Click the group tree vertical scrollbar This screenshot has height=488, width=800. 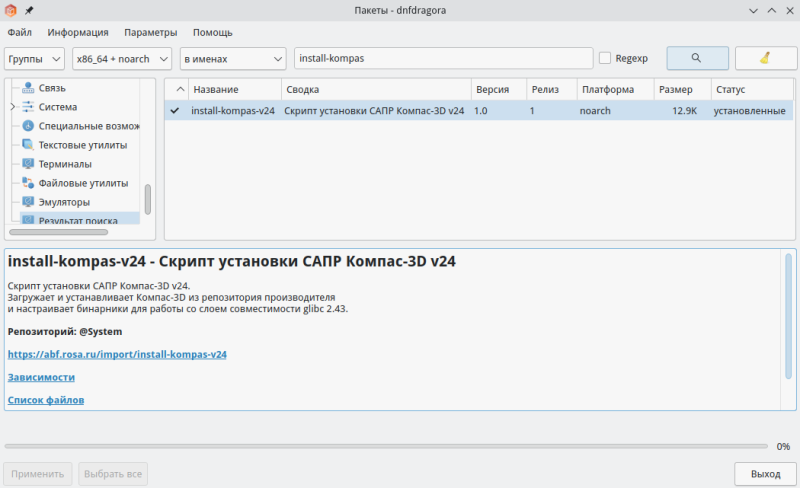click(x=148, y=199)
